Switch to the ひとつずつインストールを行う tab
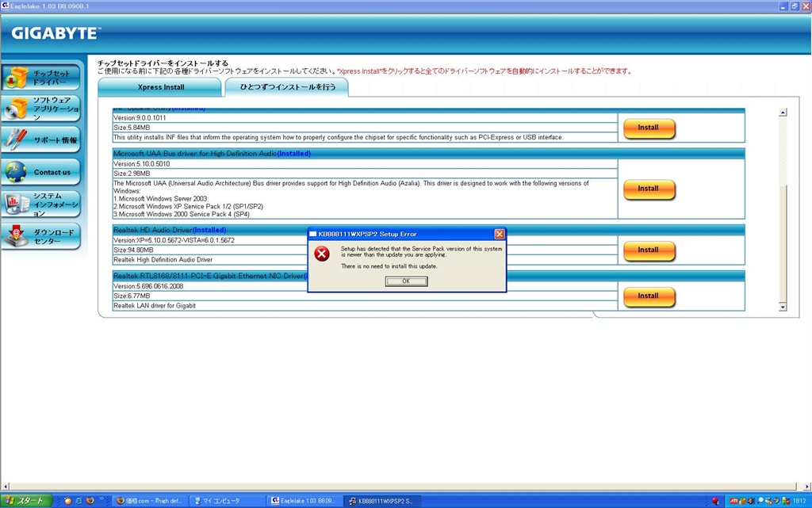Image resolution: width=812 pixels, height=508 pixels. click(287, 87)
